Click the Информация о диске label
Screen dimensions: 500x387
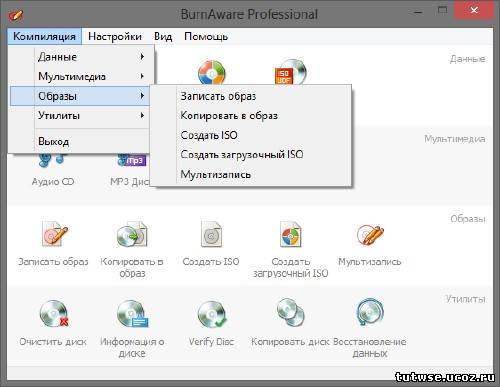point(132,347)
